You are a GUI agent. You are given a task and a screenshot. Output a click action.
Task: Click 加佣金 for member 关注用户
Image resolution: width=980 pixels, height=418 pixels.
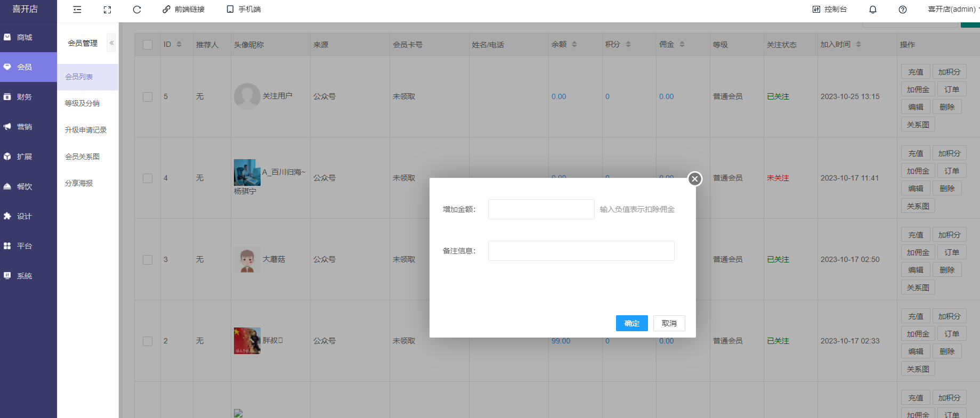click(x=918, y=89)
